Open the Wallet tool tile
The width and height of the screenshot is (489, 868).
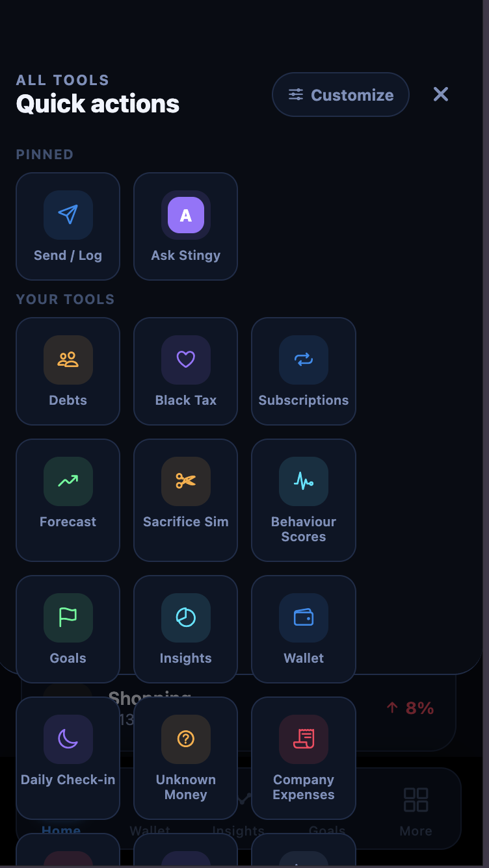pyautogui.click(x=304, y=629)
